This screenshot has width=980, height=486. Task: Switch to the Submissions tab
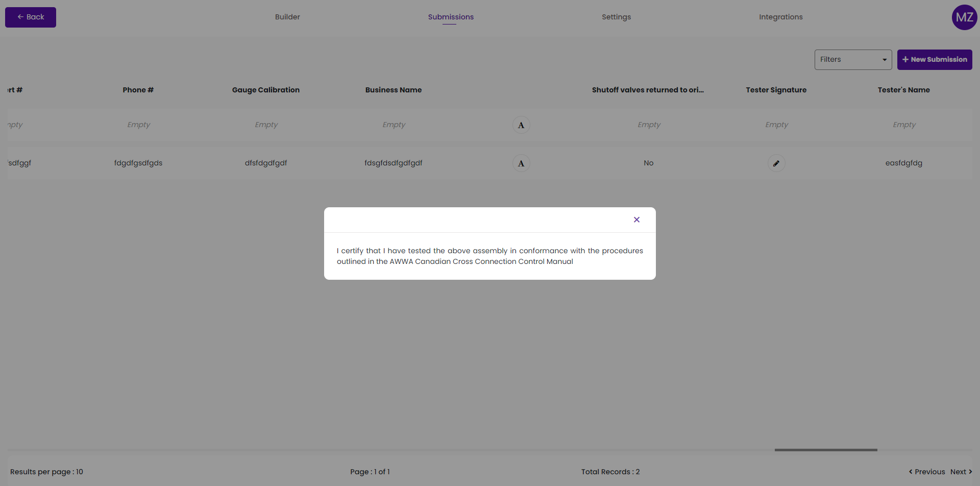click(x=451, y=17)
